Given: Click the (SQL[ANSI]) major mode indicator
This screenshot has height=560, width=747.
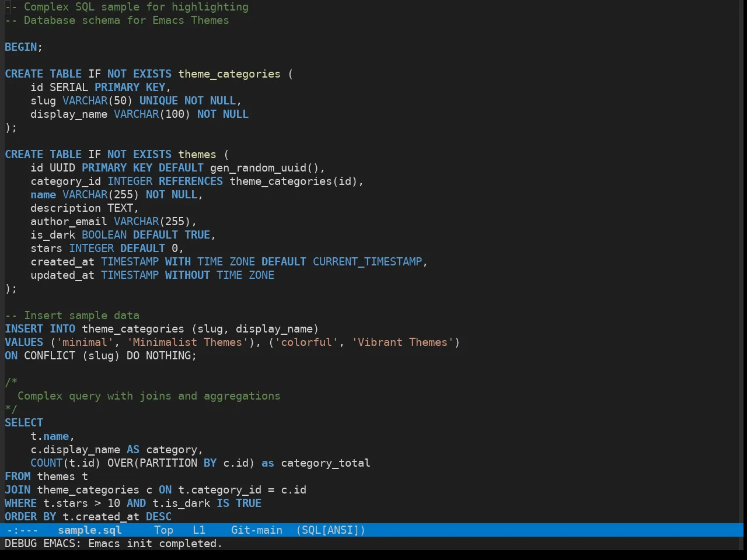Looking at the screenshot, I should [x=330, y=530].
